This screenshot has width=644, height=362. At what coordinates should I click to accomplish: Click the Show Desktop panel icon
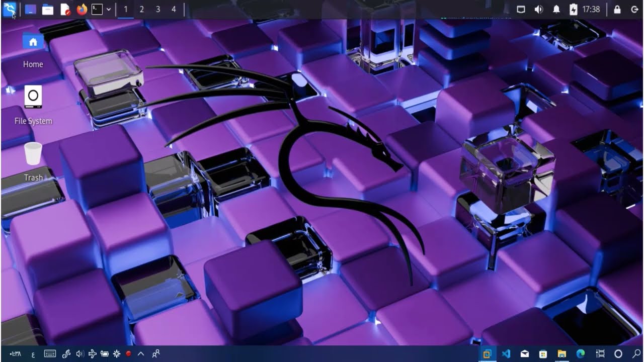pyautogui.click(x=31, y=9)
